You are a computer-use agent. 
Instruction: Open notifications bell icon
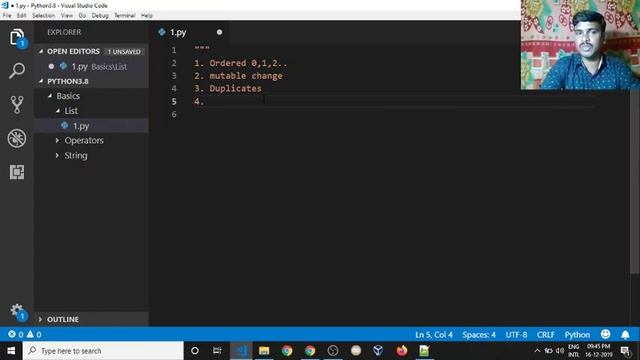tap(625, 335)
